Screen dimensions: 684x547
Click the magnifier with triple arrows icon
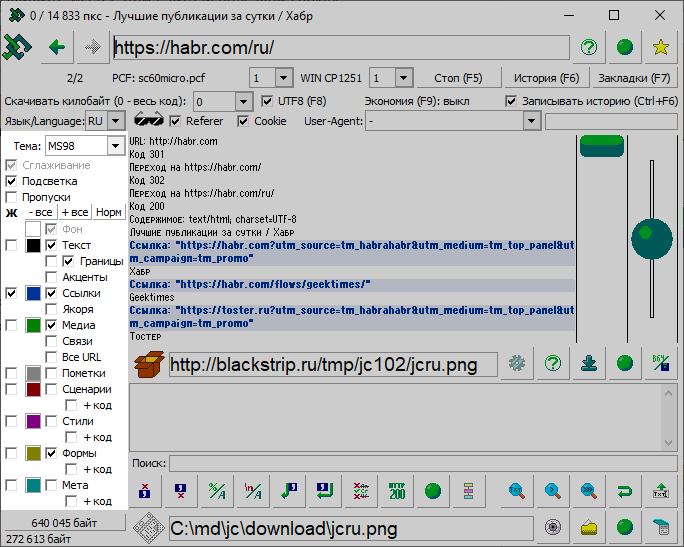click(x=589, y=491)
